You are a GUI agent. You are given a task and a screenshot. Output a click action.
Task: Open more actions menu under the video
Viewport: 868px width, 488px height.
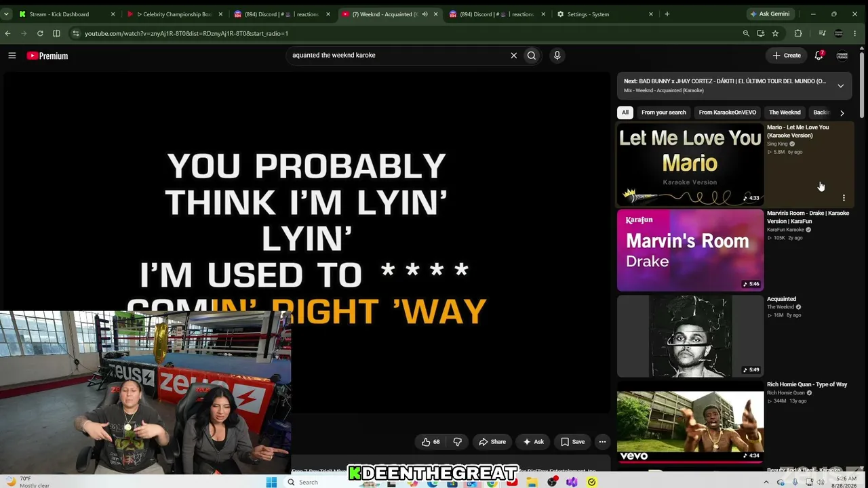point(602,442)
